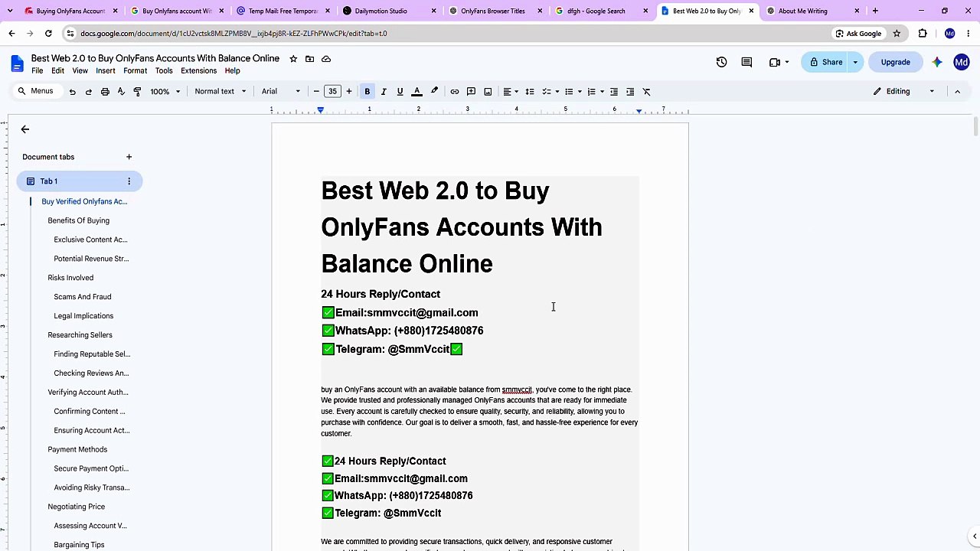Open the numbered list dropdown
Screen dimensions: 980x551
click(595, 92)
